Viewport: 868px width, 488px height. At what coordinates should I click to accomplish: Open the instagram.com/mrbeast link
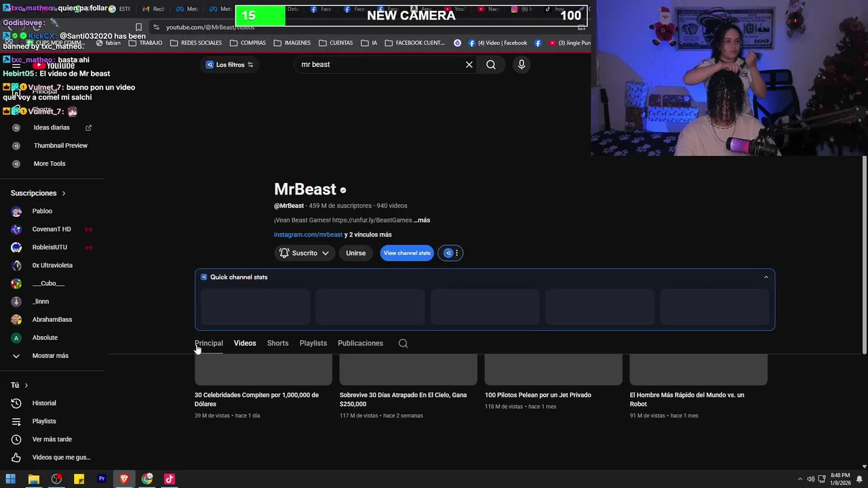(x=308, y=235)
